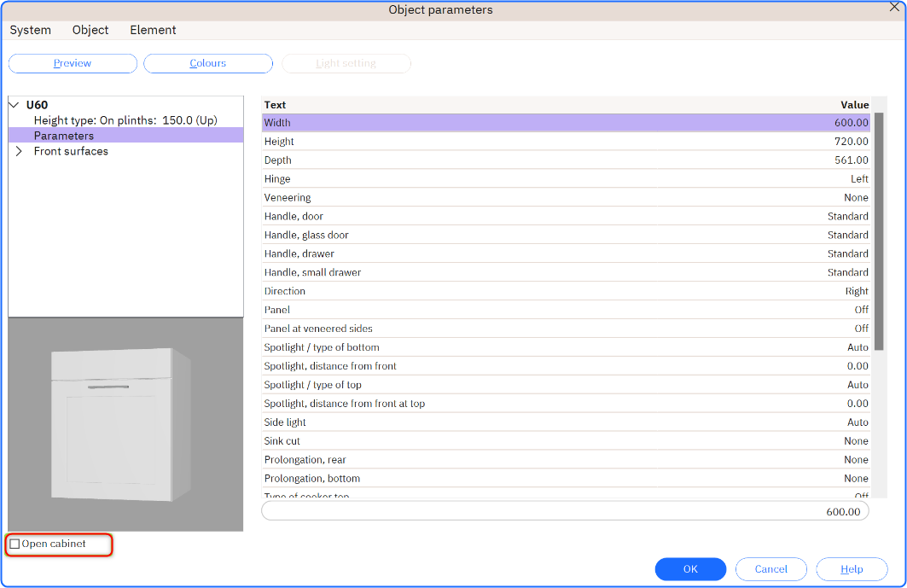Click the Colours button
Screen dimensions: 907x588
(208, 63)
